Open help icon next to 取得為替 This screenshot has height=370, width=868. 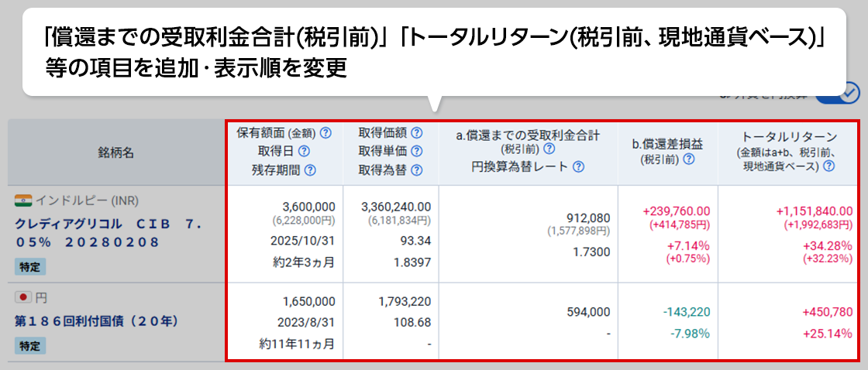pos(417,170)
